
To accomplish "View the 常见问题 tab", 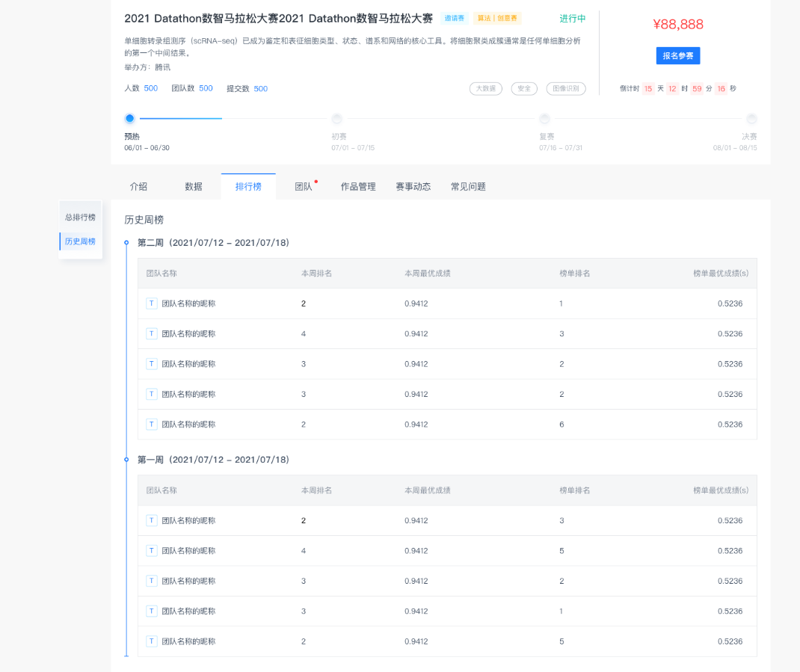I will 468,187.
